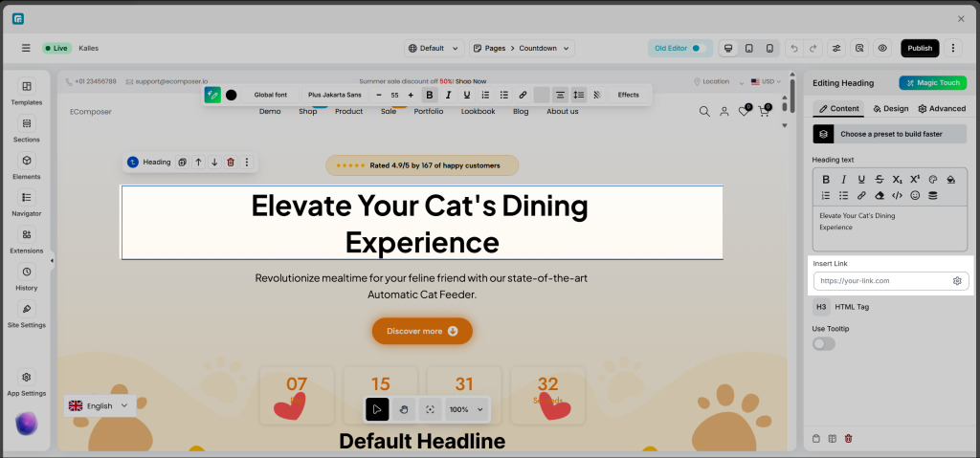
Task: Click the emoji icon in Heading text editor
Action: [915, 195]
